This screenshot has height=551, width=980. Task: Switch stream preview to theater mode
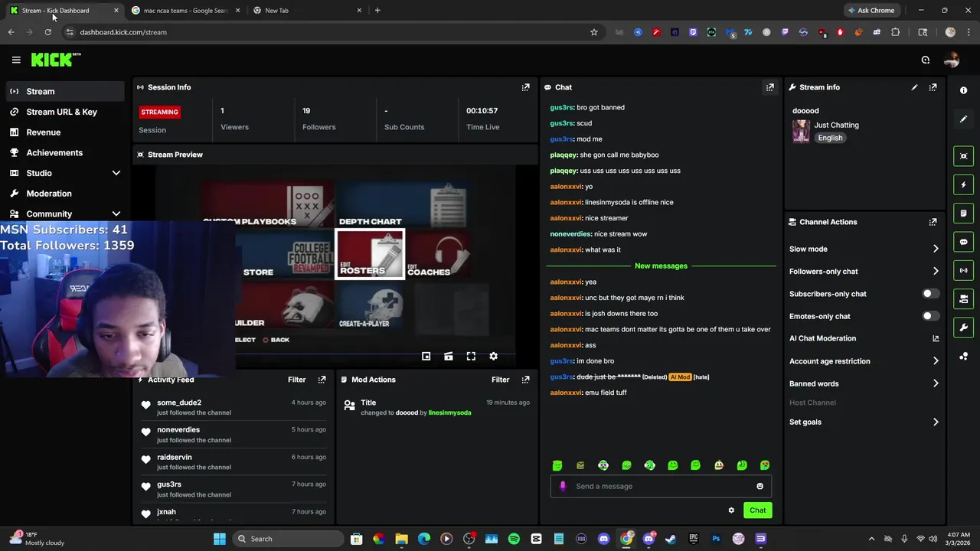[449, 356]
